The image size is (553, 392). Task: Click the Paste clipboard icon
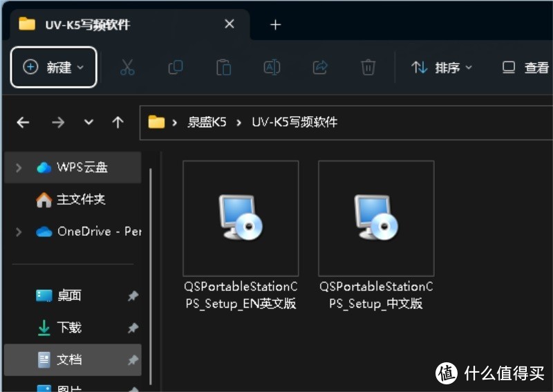pyautogui.click(x=223, y=67)
